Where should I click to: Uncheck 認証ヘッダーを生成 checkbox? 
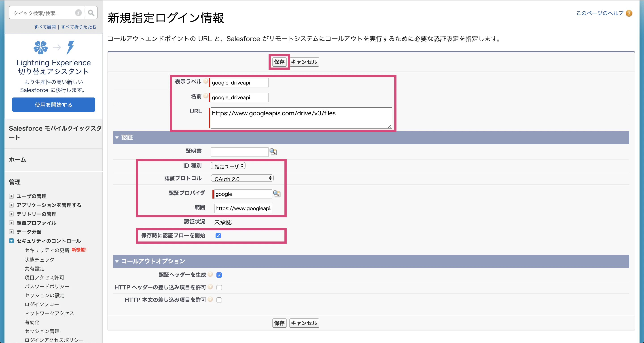pos(219,275)
